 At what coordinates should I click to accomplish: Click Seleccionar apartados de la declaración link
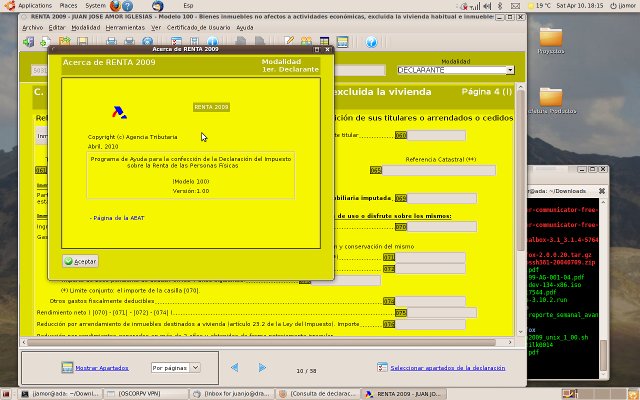pyautogui.click(x=448, y=368)
